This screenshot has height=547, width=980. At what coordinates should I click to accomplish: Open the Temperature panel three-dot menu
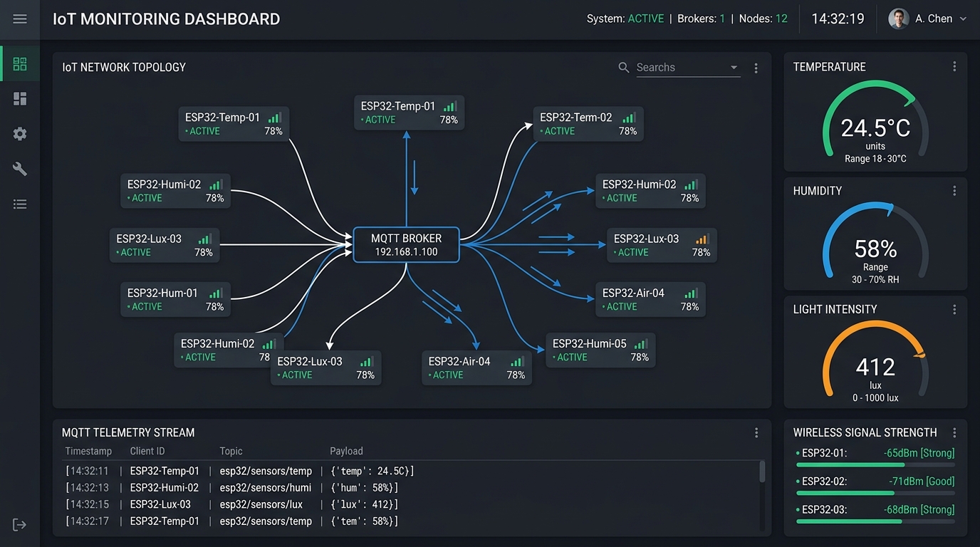[x=954, y=67]
